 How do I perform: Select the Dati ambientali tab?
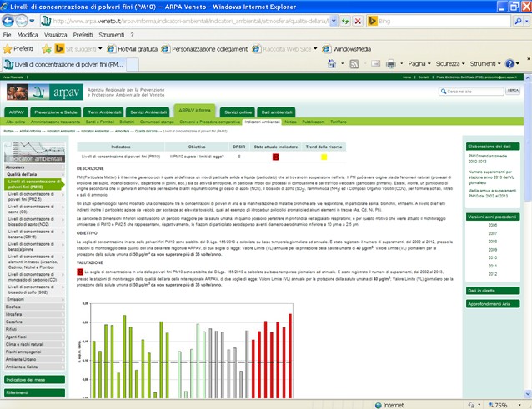coord(277,112)
